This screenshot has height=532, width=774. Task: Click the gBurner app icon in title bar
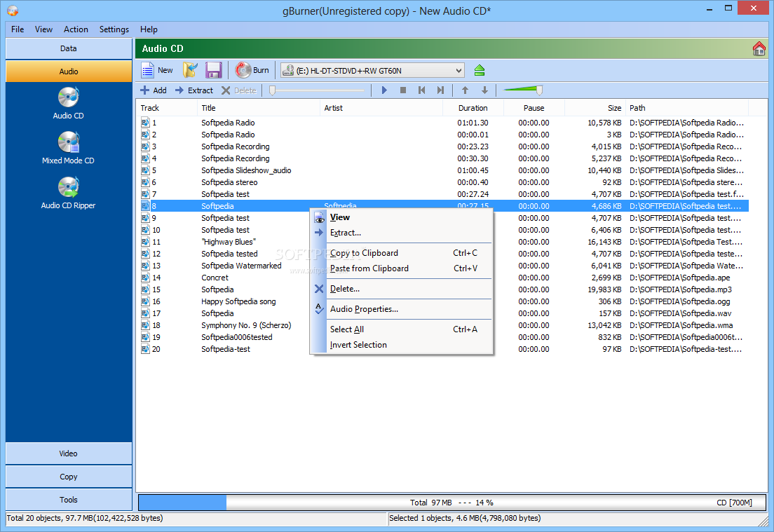click(13, 11)
